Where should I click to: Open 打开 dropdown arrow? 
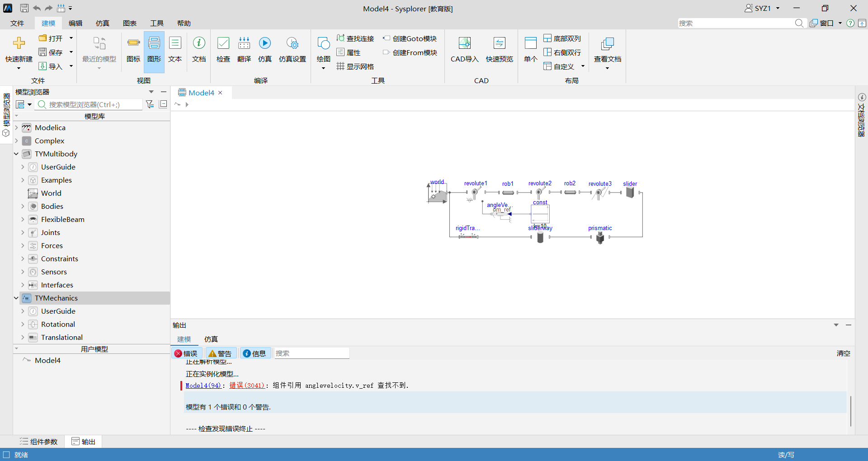(x=71, y=38)
